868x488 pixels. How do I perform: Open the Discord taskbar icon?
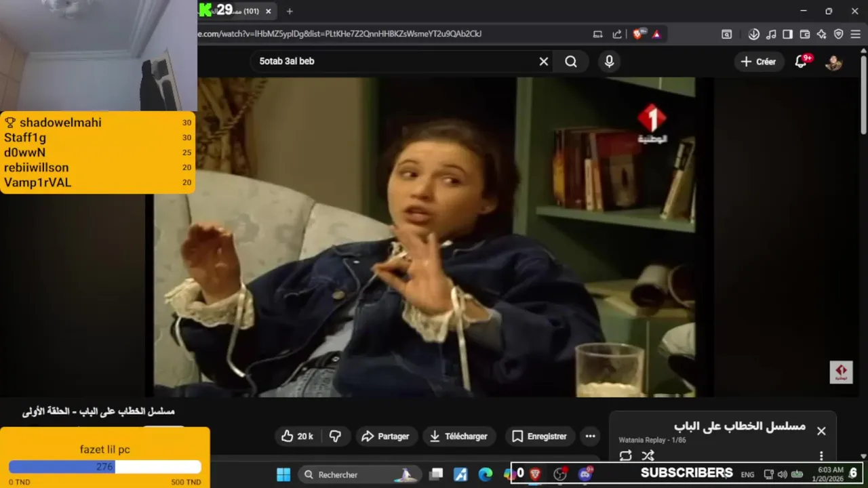(585, 474)
